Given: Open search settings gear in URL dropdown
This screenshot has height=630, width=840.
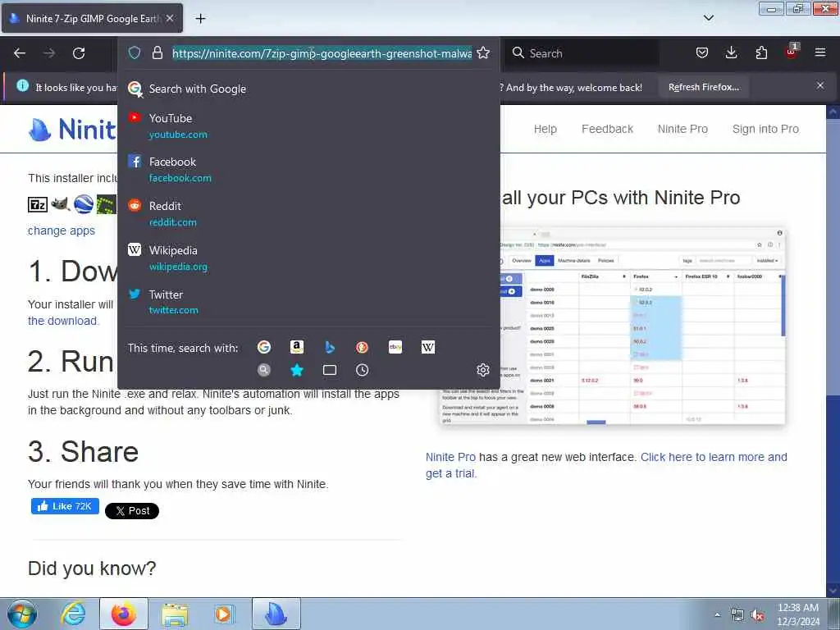Looking at the screenshot, I should coord(483,370).
